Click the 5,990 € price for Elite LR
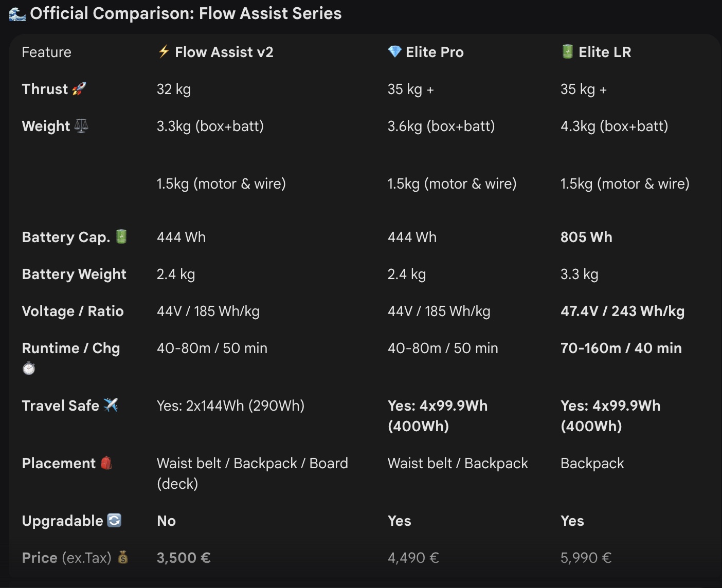This screenshot has width=722, height=588. 586,558
